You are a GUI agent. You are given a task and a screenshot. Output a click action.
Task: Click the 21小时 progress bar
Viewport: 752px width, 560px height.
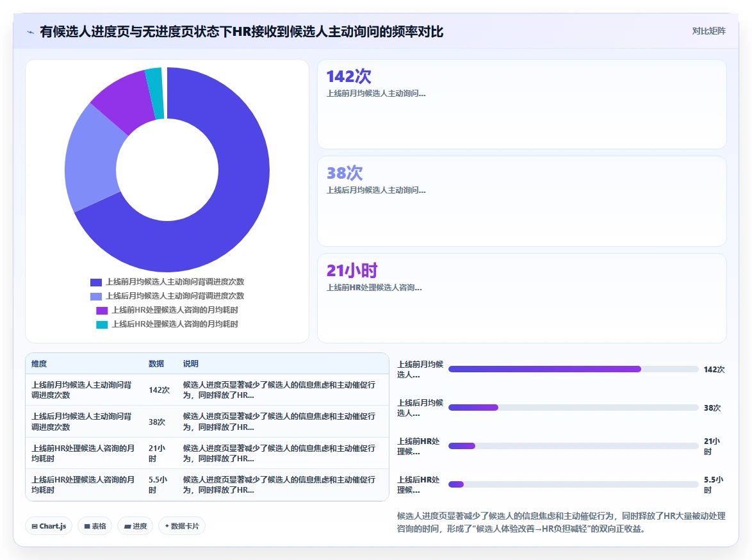coord(573,446)
